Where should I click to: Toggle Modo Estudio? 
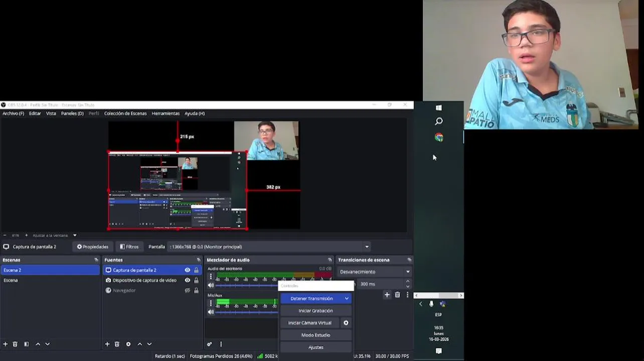pos(316,335)
